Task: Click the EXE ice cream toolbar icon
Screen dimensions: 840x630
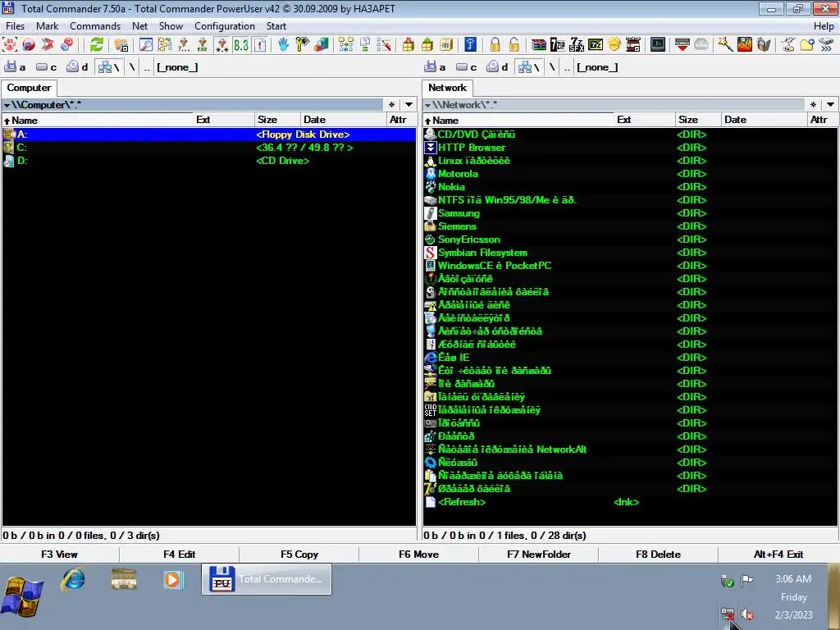Action: [203, 45]
